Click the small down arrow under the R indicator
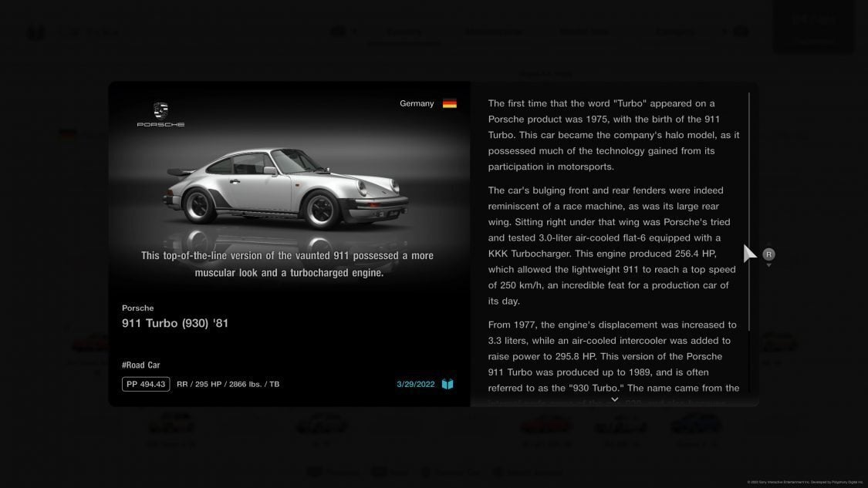Viewport: 868px width, 488px height. click(768, 264)
